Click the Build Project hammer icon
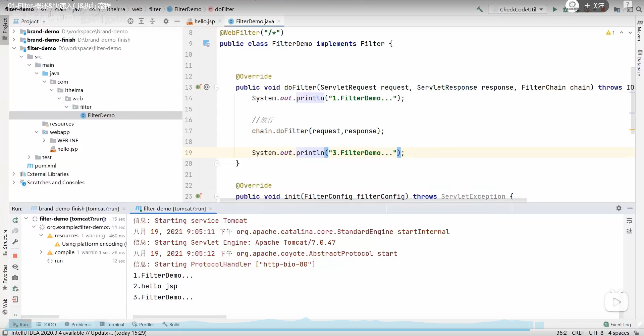The width and height of the screenshot is (644, 336). (x=480, y=9)
